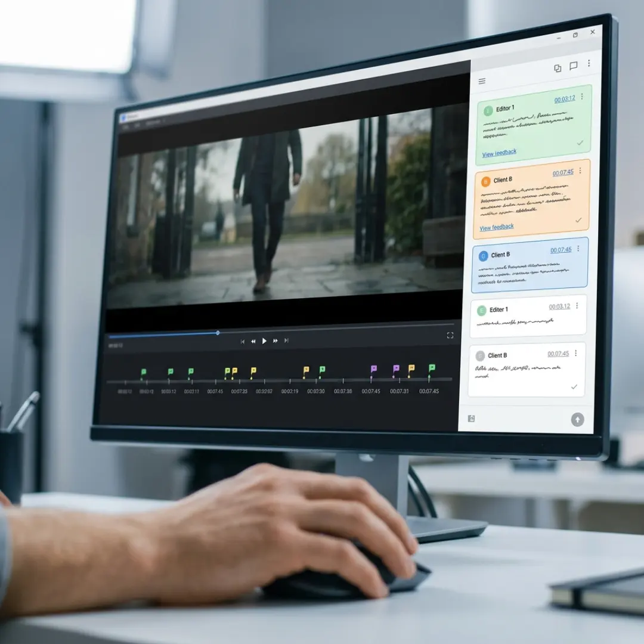Image resolution: width=644 pixels, height=644 pixels.
Task: Play the video
Action: [x=264, y=341]
